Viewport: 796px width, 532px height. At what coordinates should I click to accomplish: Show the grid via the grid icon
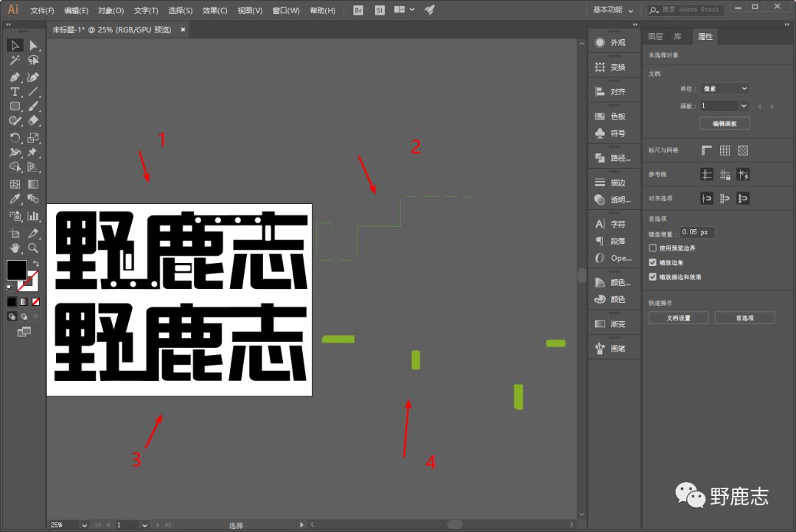coord(725,150)
